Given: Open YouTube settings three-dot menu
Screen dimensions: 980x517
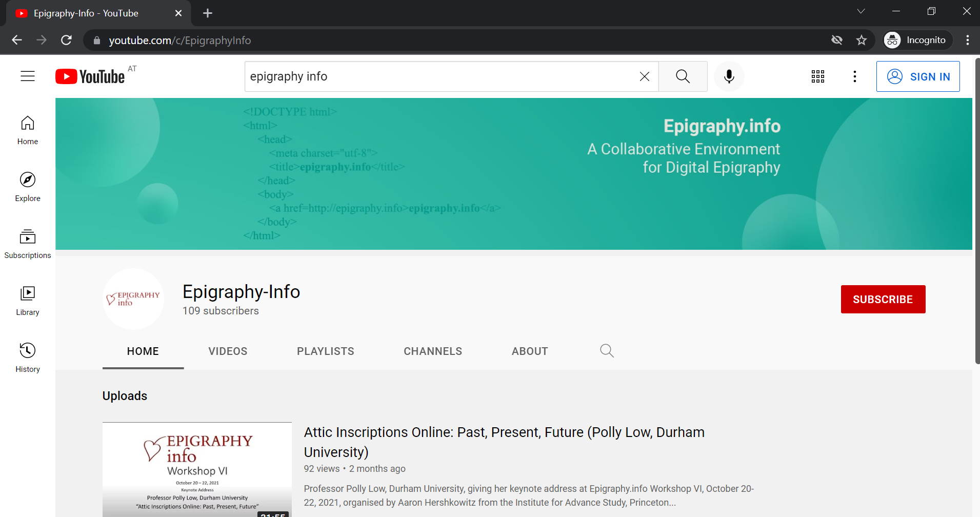Looking at the screenshot, I should (x=854, y=76).
